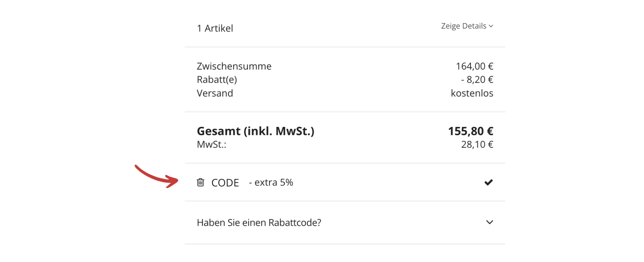Remove the applied CODE with trash icon
Image resolution: width=644 pixels, height=262 pixels.
pos(200,182)
